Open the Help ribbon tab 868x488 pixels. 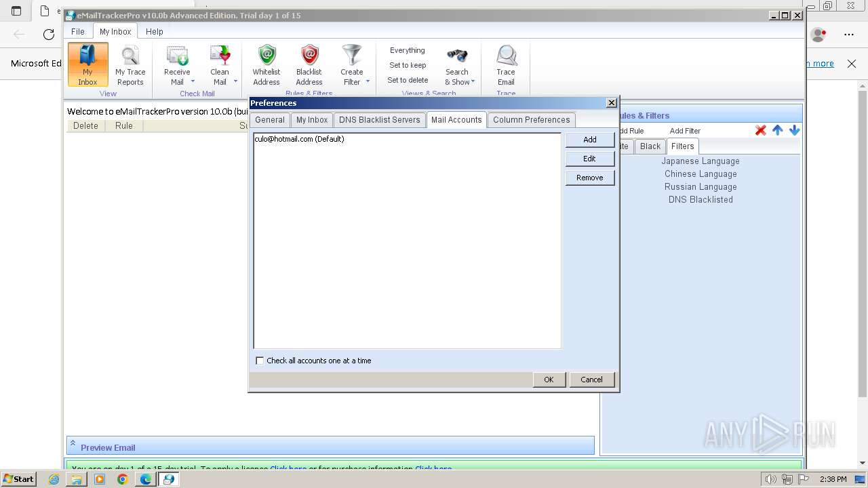pos(155,31)
